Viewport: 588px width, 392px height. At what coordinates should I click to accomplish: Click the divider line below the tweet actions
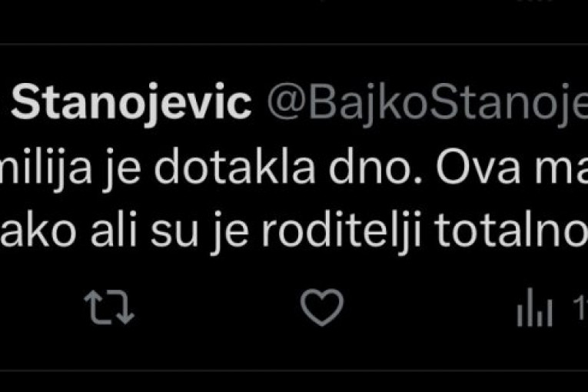(x=294, y=370)
